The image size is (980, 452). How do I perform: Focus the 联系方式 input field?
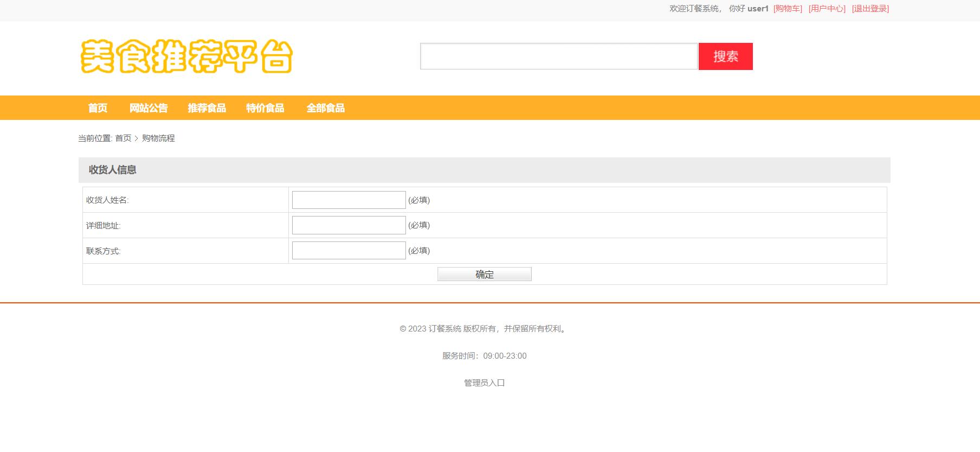click(349, 251)
